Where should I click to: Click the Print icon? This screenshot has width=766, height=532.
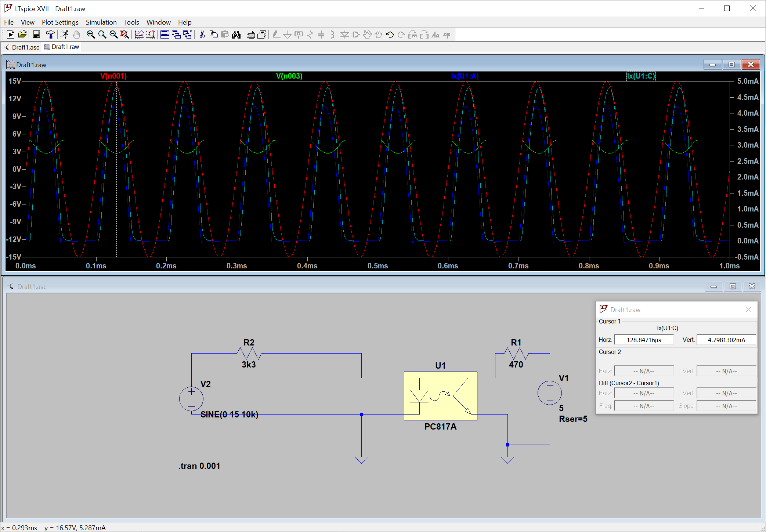pyautogui.click(x=262, y=35)
